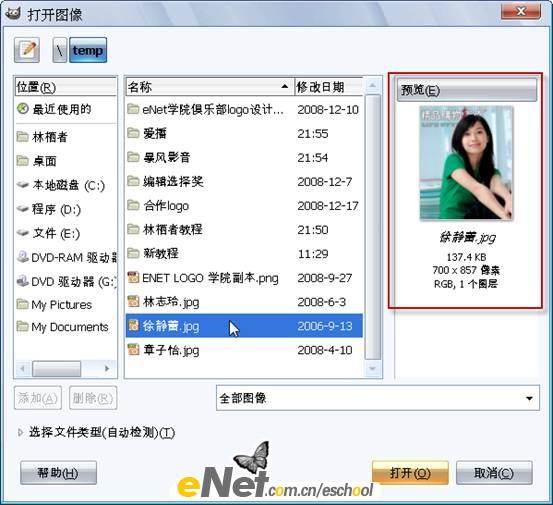Sort by the 名称 column header
The image size is (553, 505).
point(209,86)
